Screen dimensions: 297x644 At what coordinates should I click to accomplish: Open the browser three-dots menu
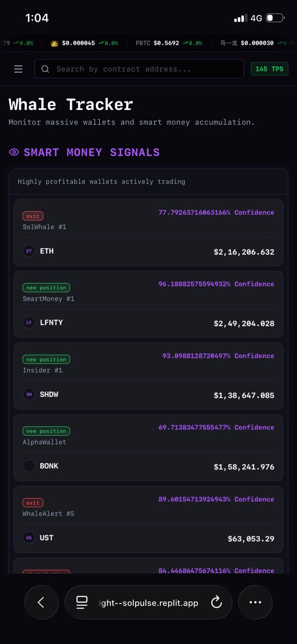coord(255,603)
